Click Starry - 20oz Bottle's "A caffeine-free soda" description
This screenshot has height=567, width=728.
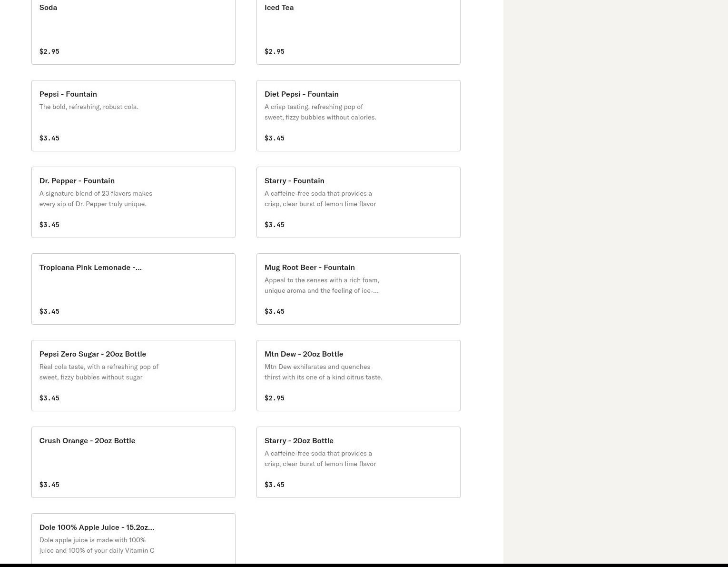(x=320, y=458)
